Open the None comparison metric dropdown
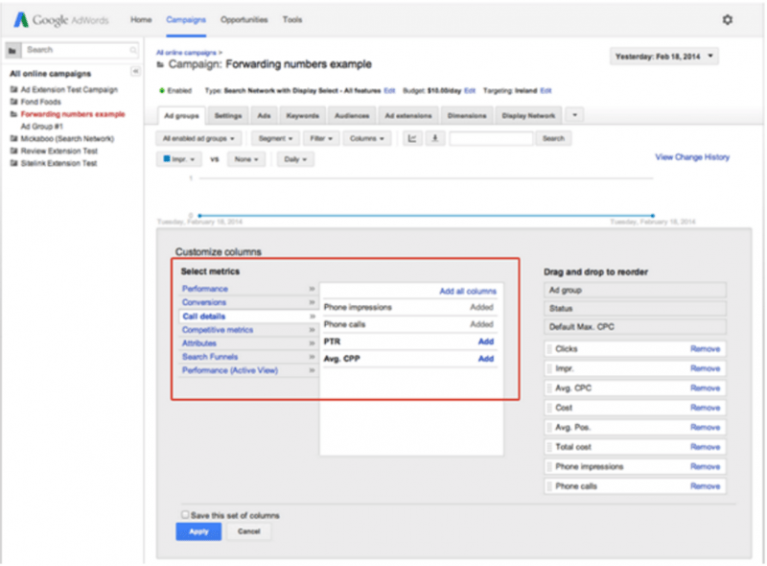 [x=246, y=159]
